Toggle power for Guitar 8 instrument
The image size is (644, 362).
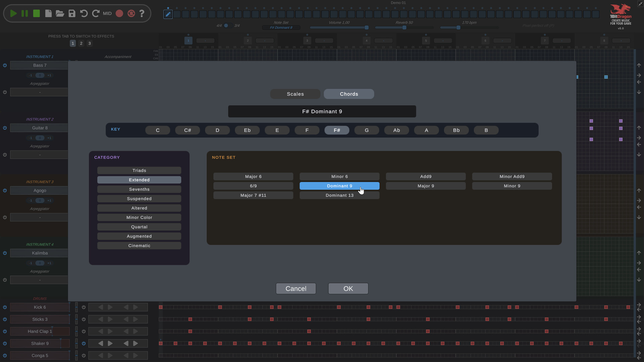[x=5, y=128]
